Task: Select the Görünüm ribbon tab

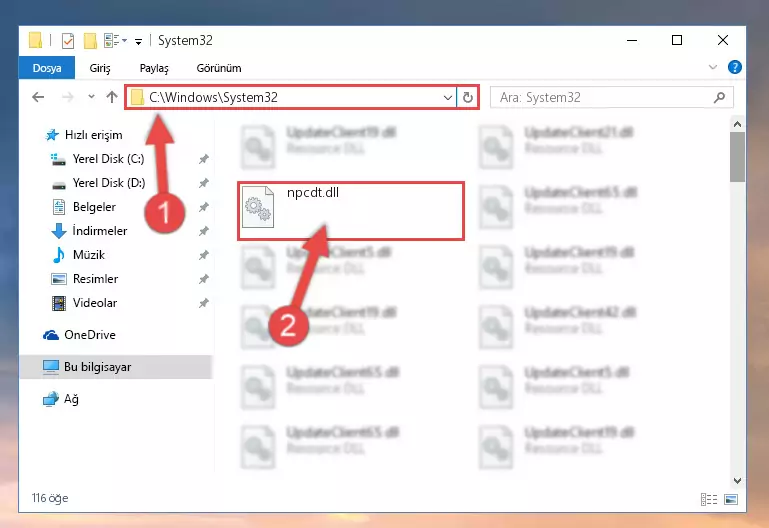Action: click(219, 68)
